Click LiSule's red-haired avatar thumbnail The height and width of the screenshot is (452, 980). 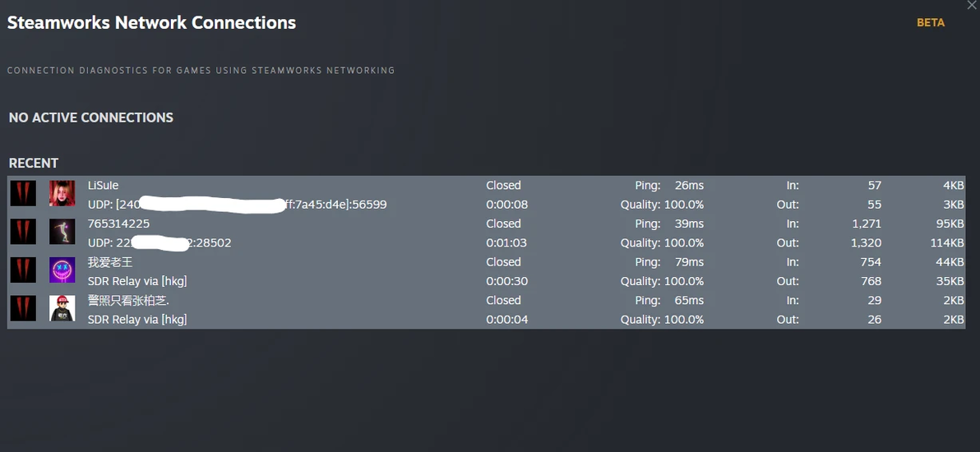[x=62, y=194]
